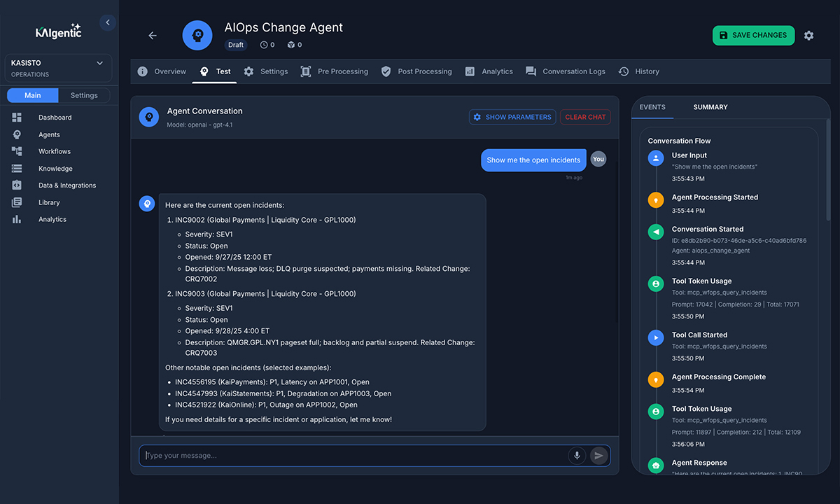The height and width of the screenshot is (504, 840).
Task: Open the settings gear beside Save Changes
Action: tap(808, 36)
